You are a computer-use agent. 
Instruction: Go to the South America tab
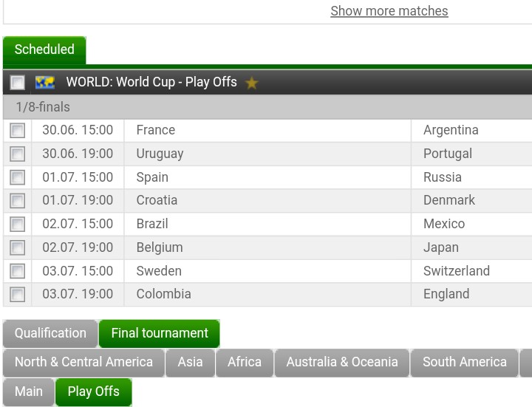(x=465, y=362)
